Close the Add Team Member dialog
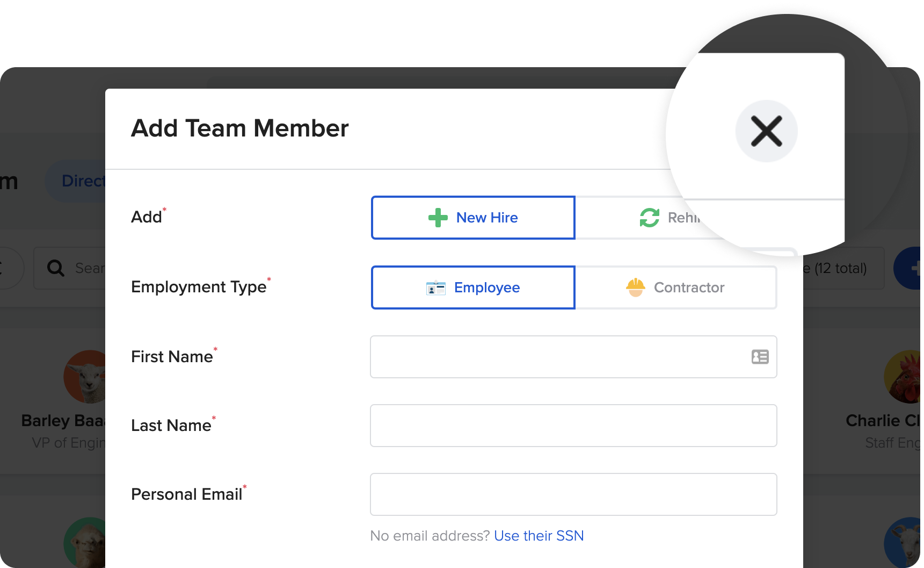The height and width of the screenshot is (568, 924). pyautogui.click(x=766, y=131)
